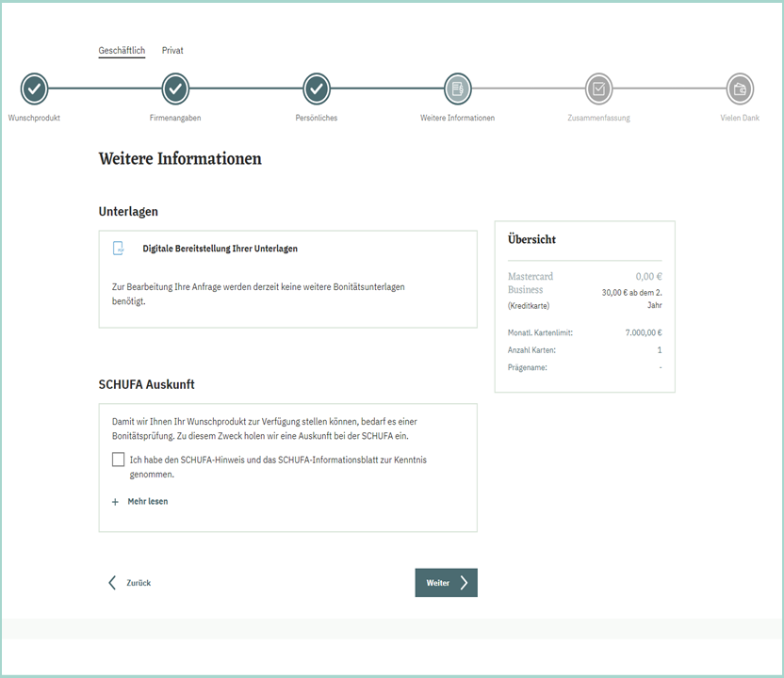Click the Persönliches step checkmark icon
Image resolution: width=784 pixels, height=678 pixels.
point(317,89)
